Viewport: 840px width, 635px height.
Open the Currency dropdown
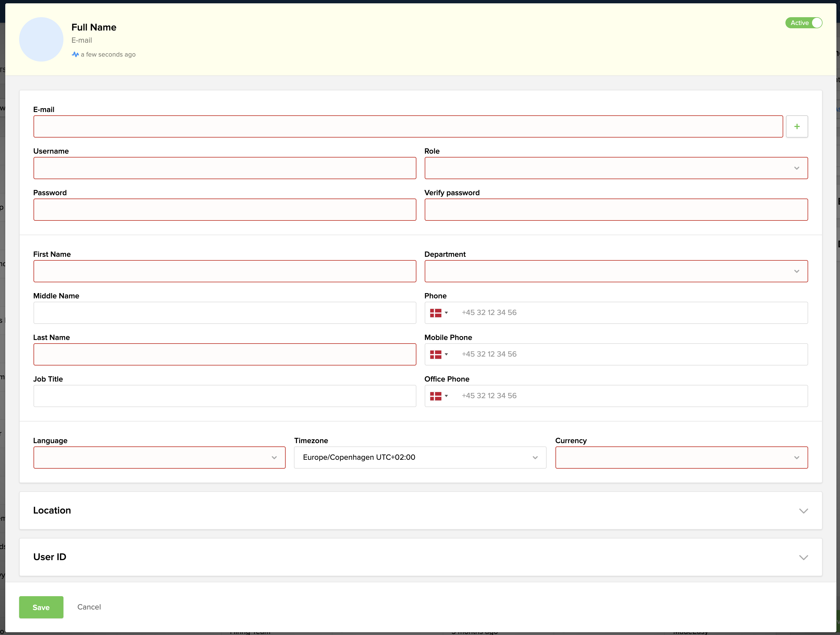point(681,458)
